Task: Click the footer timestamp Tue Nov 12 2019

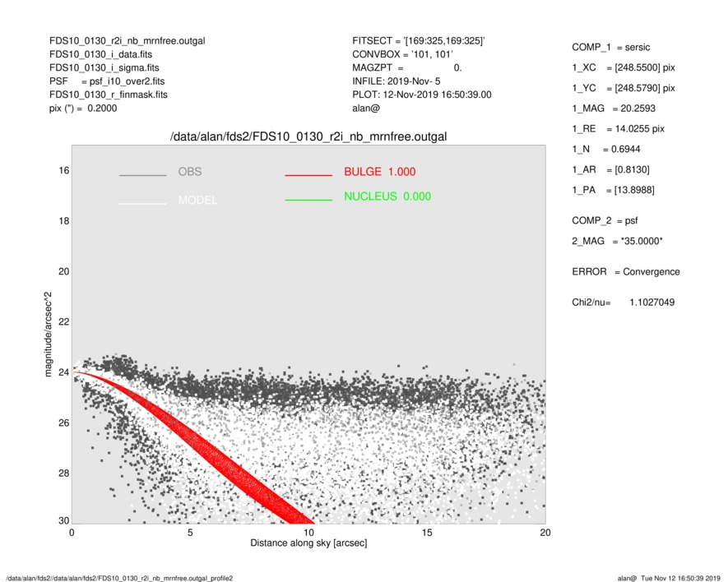Action: 680,578
